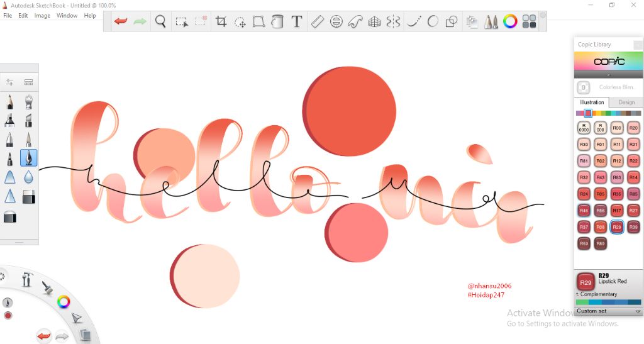Click the green Redo arrow in top toolbar
The height and width of the screenshot is (344, 644).
pos(140,21)
